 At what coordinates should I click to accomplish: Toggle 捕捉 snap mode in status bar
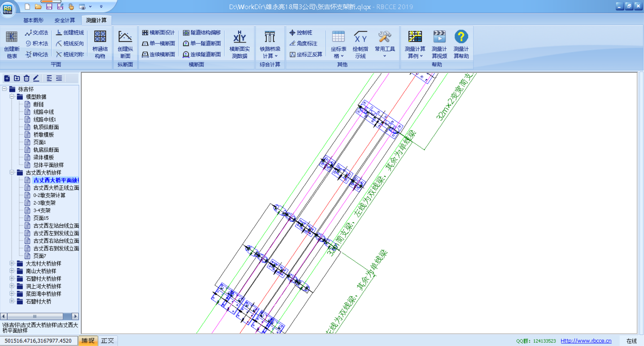88,341
